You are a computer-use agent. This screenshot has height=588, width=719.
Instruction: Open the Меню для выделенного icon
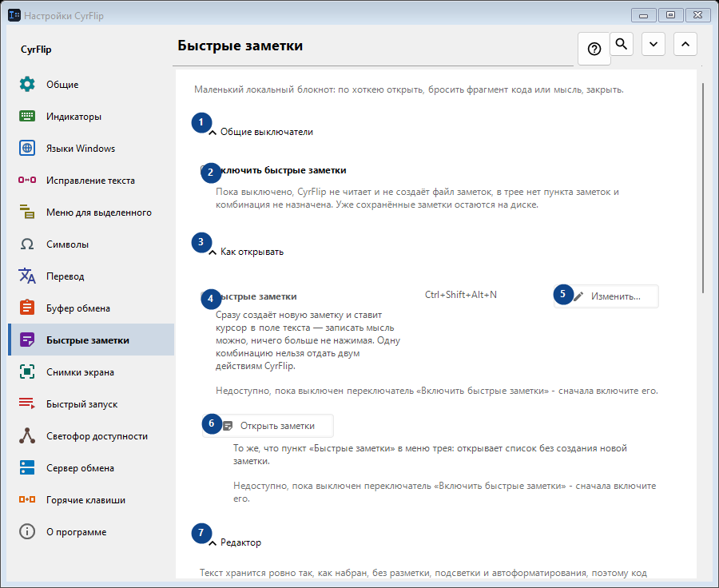[x=27, y=212]
